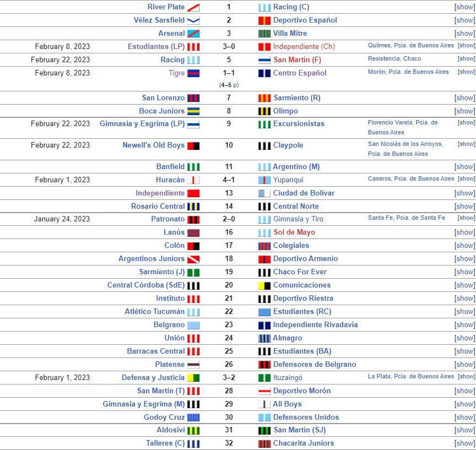The image size is (476, 450).
Task: Show details for Talleres (C) vs Chacarita Juniors
Action: coord(465,443)
